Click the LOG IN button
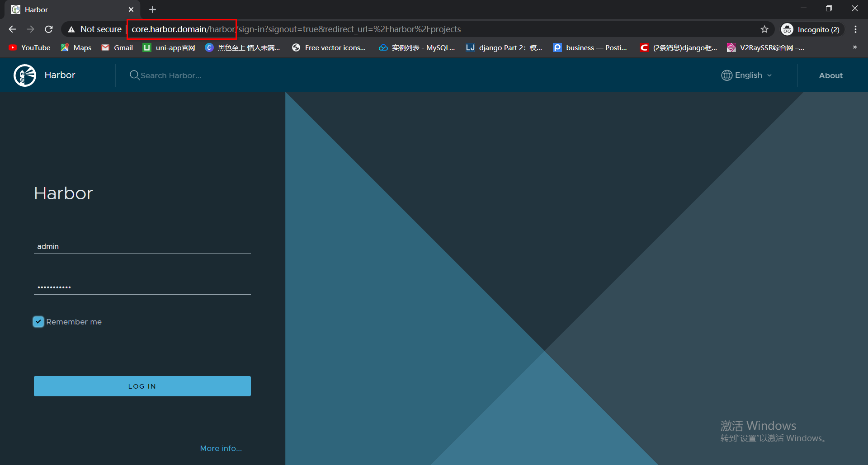The height and width of the screenshot is (465, 868). pos(142,386)
